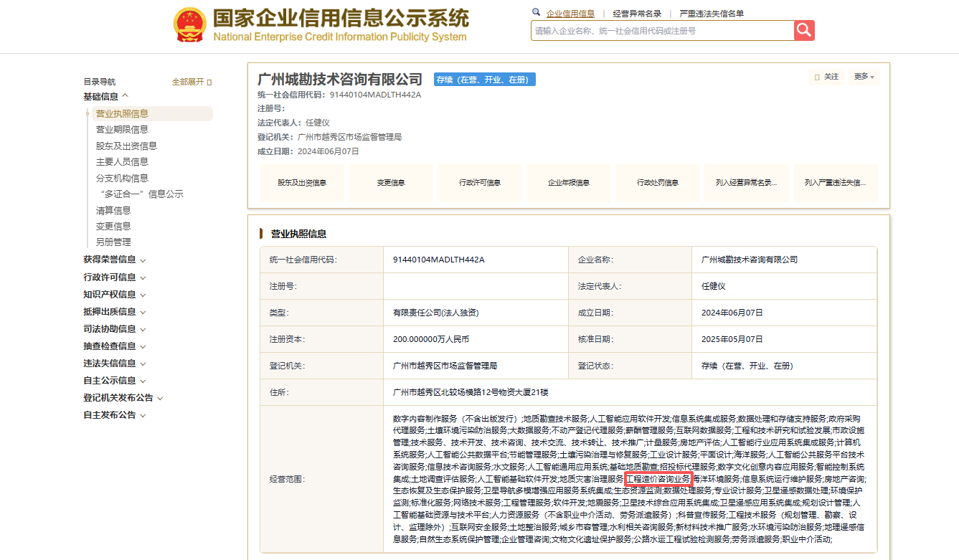The height and width of the screenshot is (560, 959).
Task: Open the 企业信用信息 search tab
Action: click(x=570, y=14)
